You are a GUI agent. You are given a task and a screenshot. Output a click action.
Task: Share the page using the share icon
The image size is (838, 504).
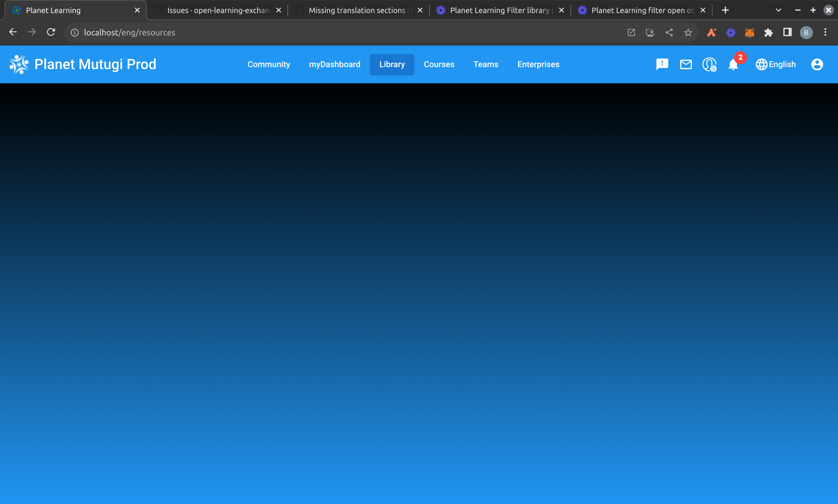click(x=669, y=32)
